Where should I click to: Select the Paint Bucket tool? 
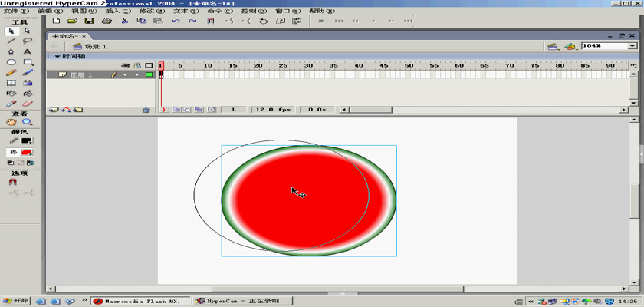tap(27, 94)
